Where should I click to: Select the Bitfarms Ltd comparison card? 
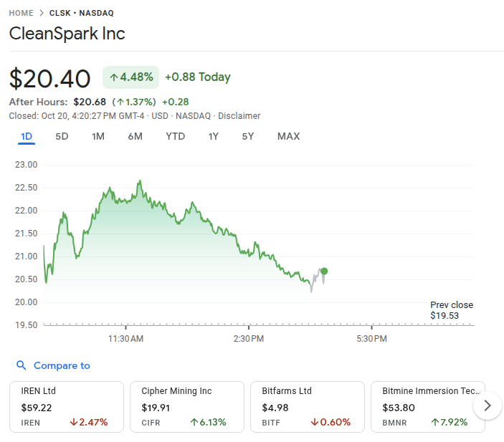(x=307, y=407)
